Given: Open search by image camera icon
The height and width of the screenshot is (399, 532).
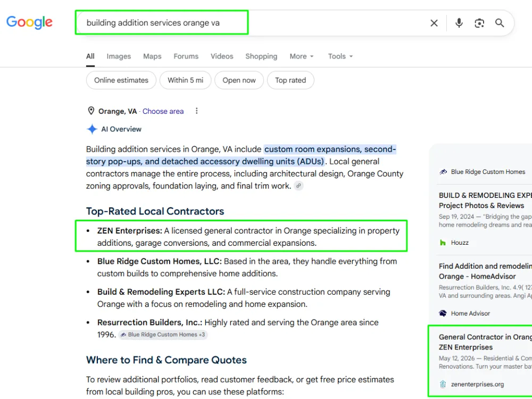Looking at the screenshot, I should pos(479,23).
